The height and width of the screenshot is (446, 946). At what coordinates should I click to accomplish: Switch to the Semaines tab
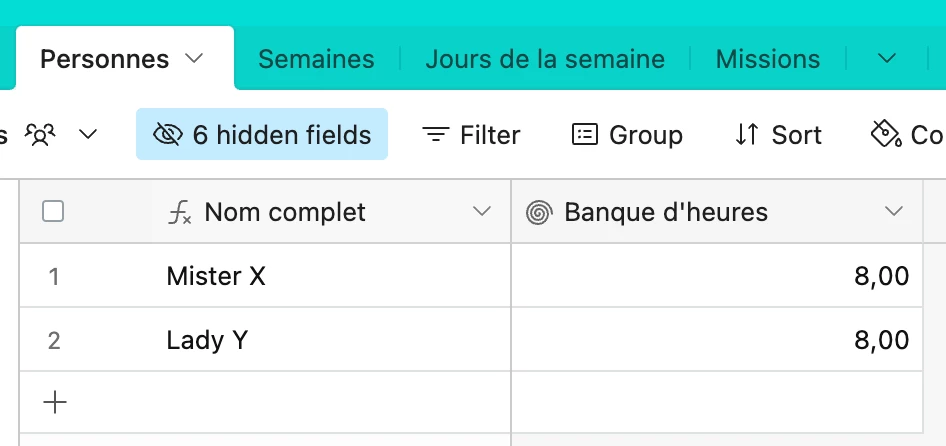(x=316, y=59)
